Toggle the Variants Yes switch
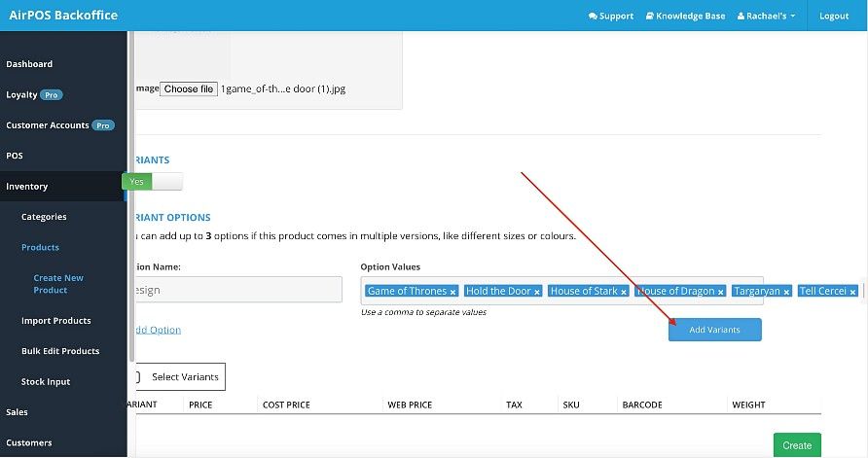This screenshot has height=458, width=868. (152, 182)
